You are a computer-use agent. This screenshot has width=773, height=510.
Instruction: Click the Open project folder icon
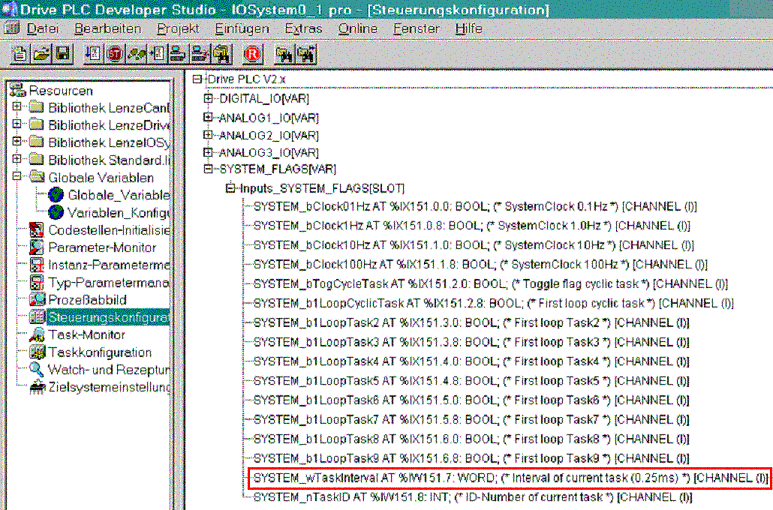[x=41, y=52]
